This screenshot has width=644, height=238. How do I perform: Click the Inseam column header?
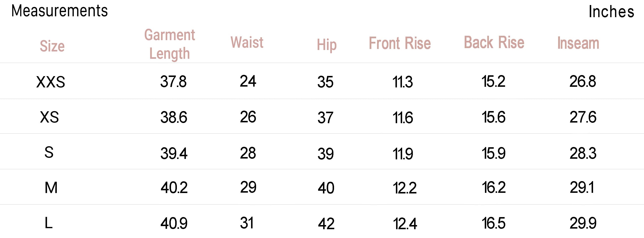[x=578, y=43]
